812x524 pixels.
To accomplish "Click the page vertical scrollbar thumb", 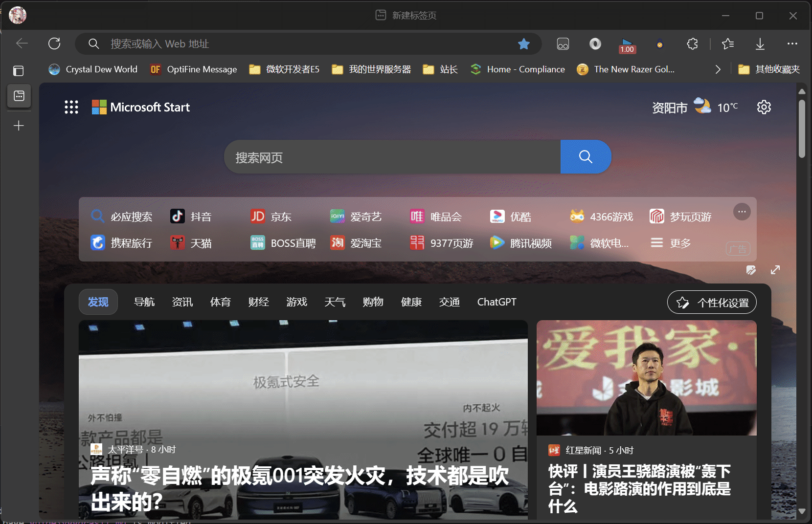I will coord(802,129).
